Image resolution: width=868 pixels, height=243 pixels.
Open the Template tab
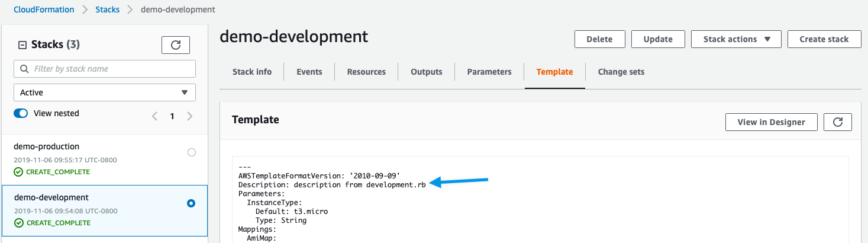click(x=554, y=72)
